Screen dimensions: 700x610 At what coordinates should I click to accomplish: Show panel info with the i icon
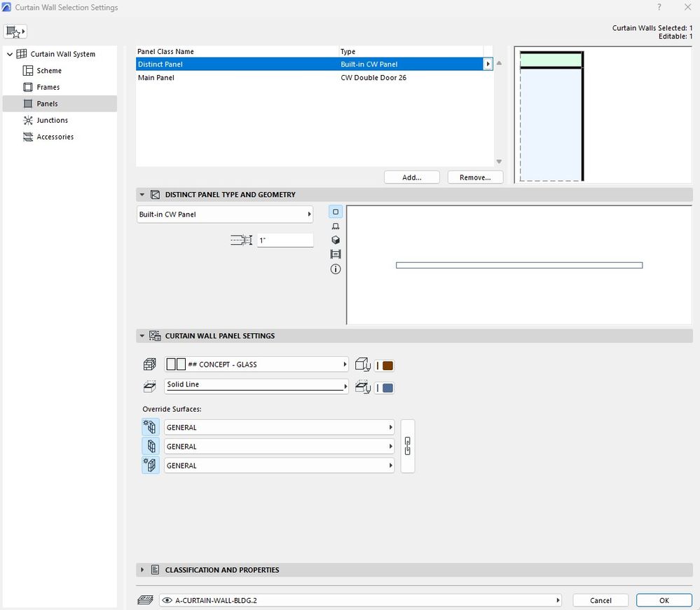(336, 269)
